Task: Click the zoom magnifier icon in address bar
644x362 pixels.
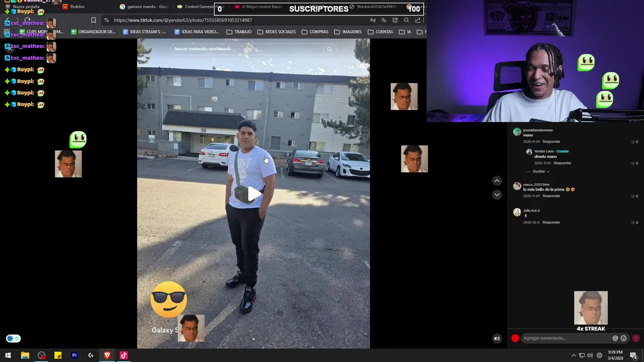Action: pos(407,20)
